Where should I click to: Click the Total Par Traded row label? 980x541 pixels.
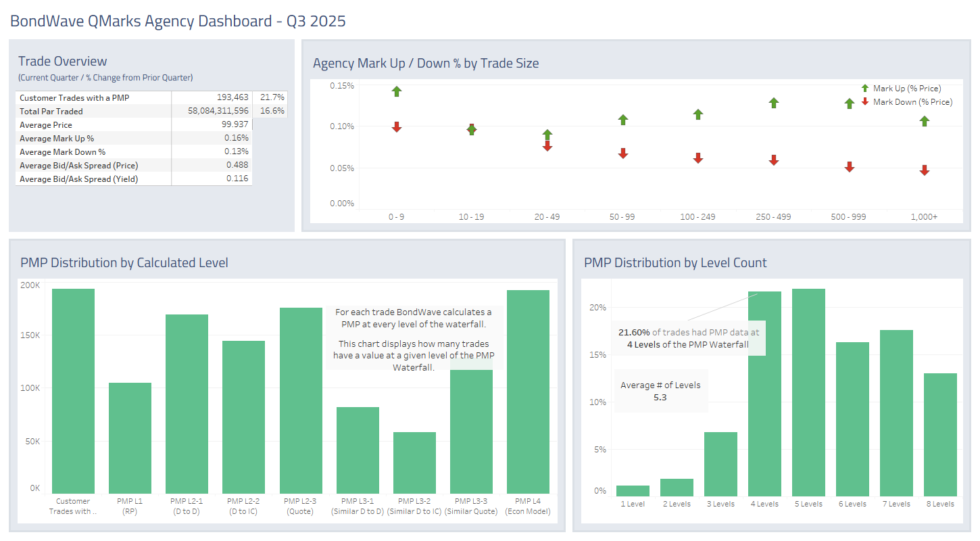[x=51, y=112]
